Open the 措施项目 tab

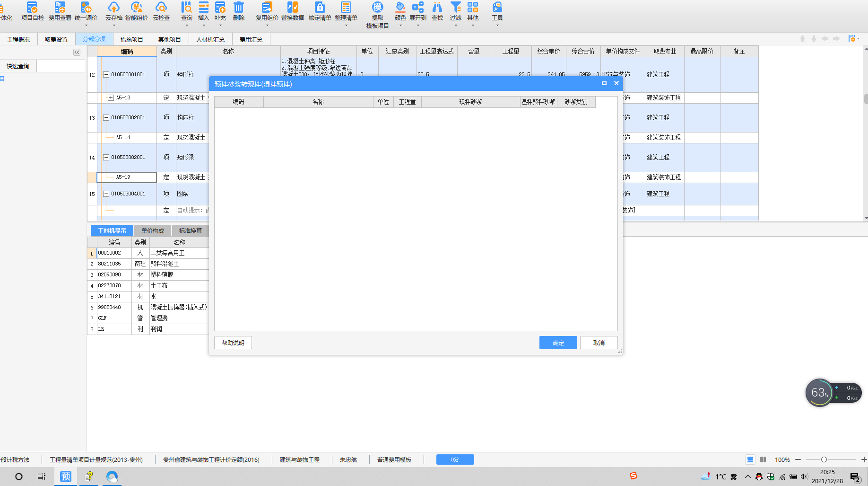point(132,39)
